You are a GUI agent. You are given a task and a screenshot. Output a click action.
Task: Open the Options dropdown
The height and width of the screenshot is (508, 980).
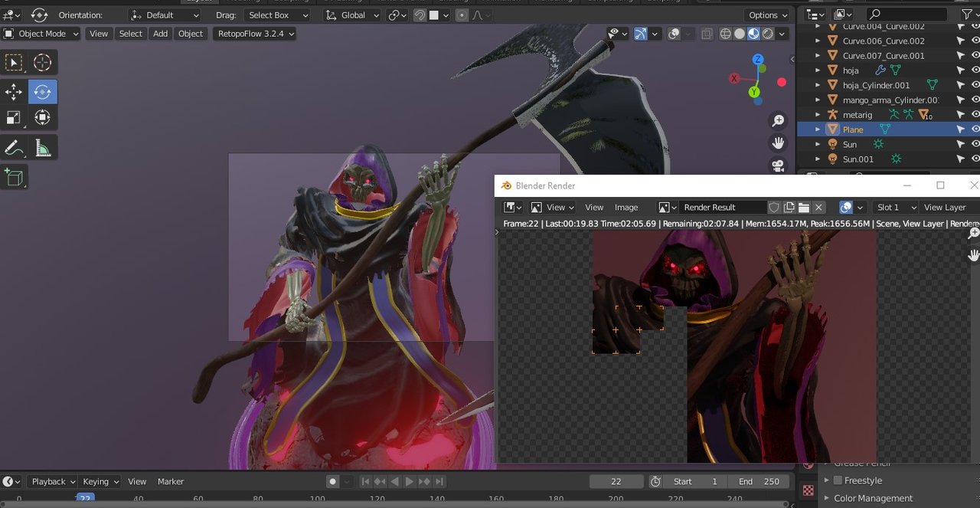tap(767, 15)
